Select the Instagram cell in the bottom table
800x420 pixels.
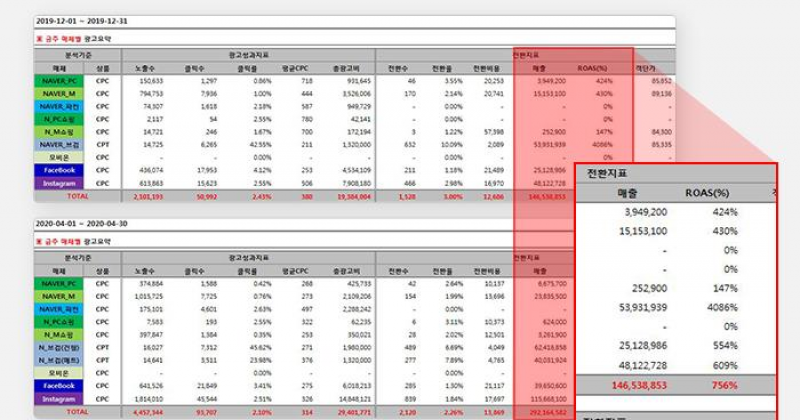60,398
